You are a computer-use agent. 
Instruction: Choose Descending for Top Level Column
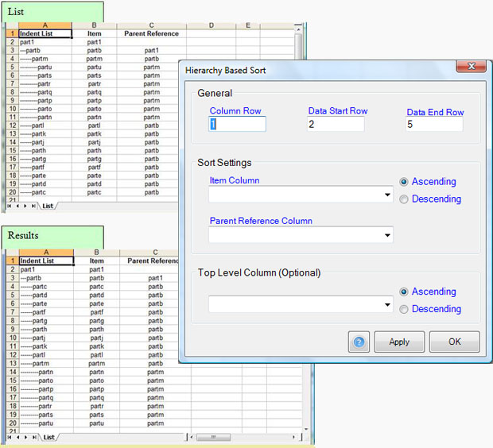coord(405,309)
